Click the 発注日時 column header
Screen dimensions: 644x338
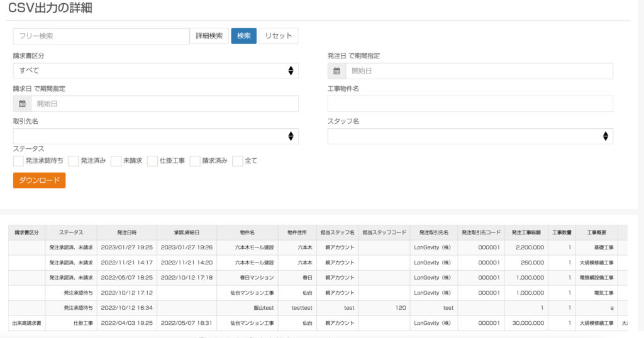tap(127, 232)
